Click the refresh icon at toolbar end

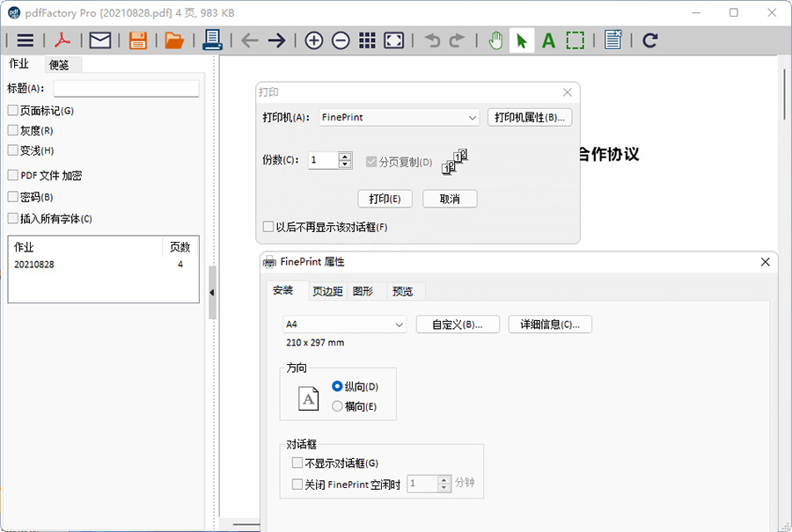[649, 40]
